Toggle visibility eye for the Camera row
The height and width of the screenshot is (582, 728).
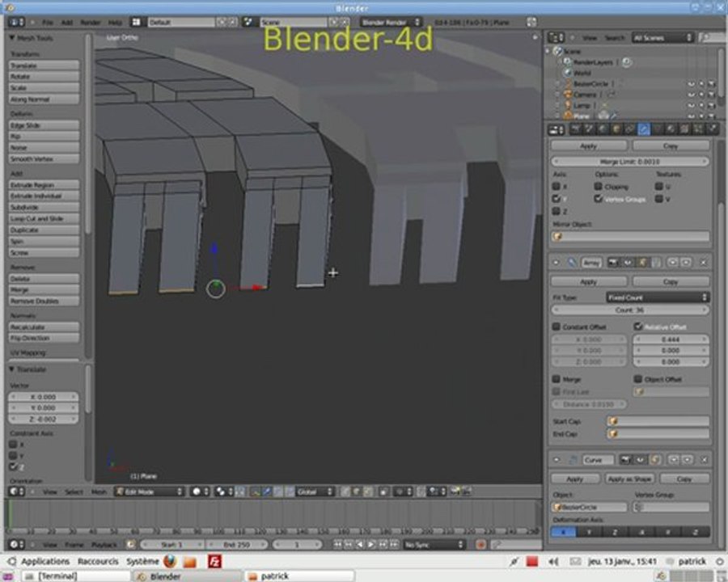coord(692,95)
